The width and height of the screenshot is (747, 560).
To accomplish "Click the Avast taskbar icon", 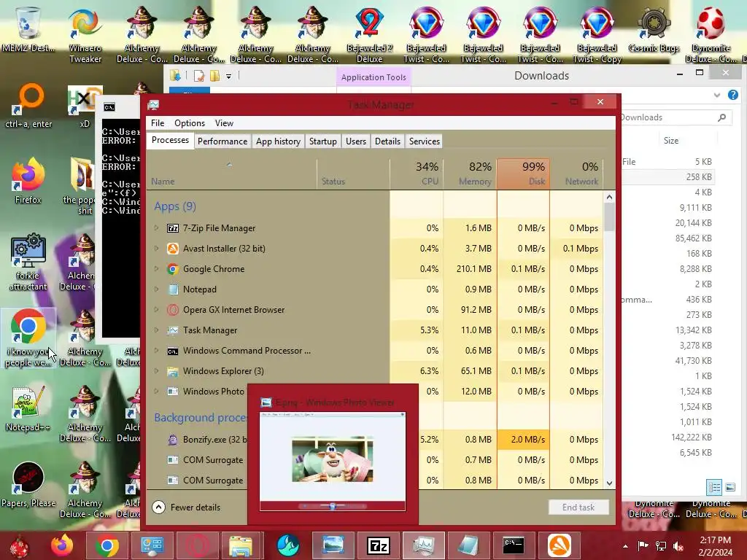I will coord(559,545).
